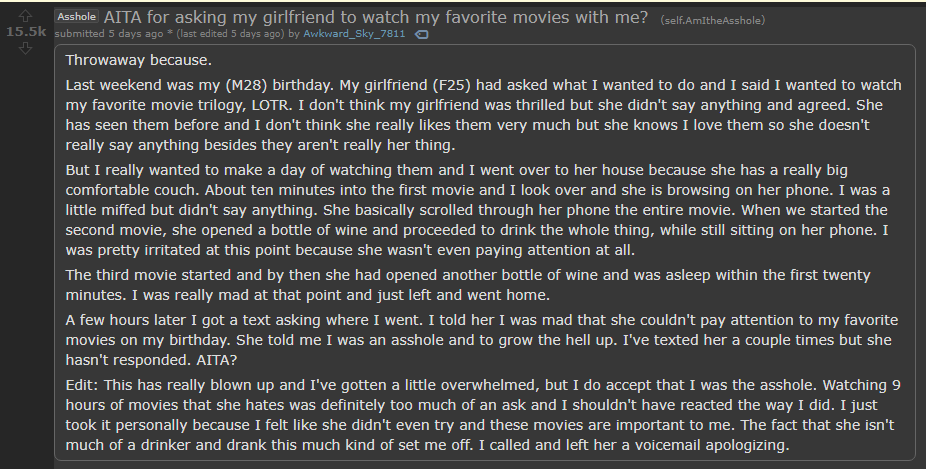Click the 'Throwaway because.' opening line
The image size is (926, 469).
point(138,60)
